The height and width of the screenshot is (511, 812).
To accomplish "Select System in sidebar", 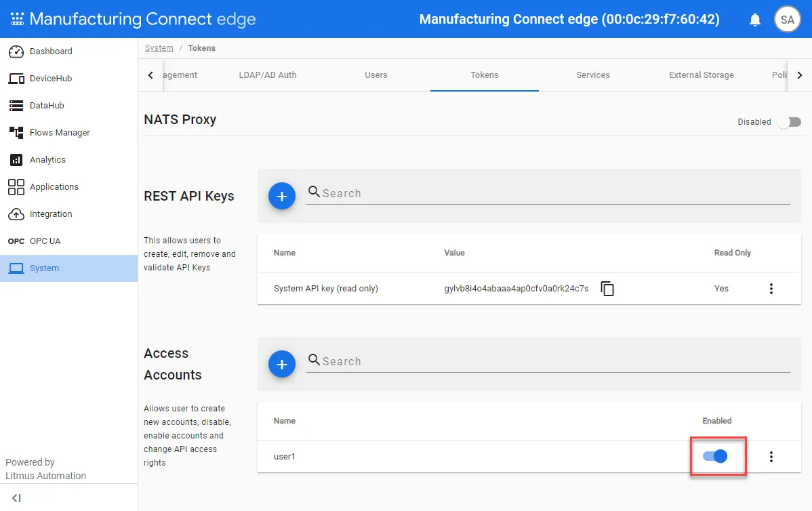I will pyautogui.click(x=69, y=268).
